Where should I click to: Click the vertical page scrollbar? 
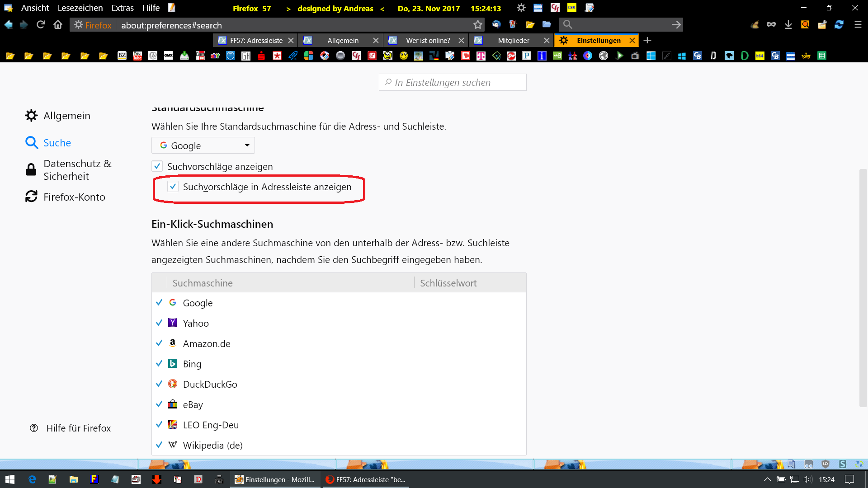[x=863, y=287]
